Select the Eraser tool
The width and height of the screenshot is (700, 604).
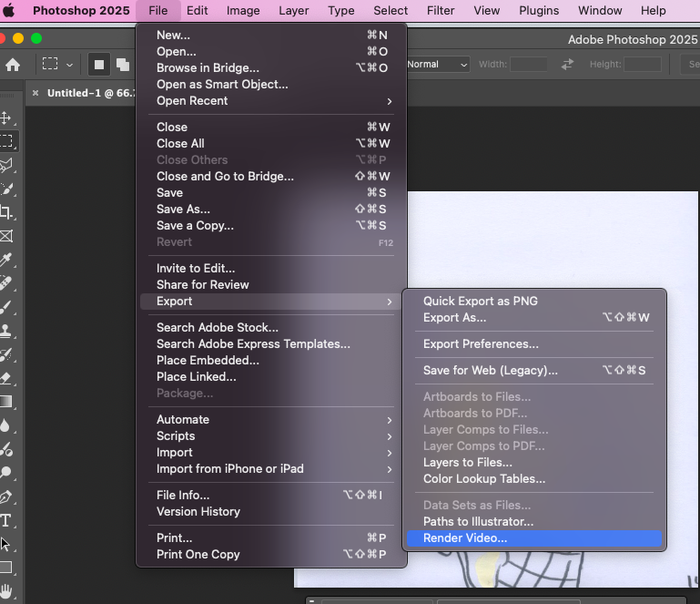(5, 378)
